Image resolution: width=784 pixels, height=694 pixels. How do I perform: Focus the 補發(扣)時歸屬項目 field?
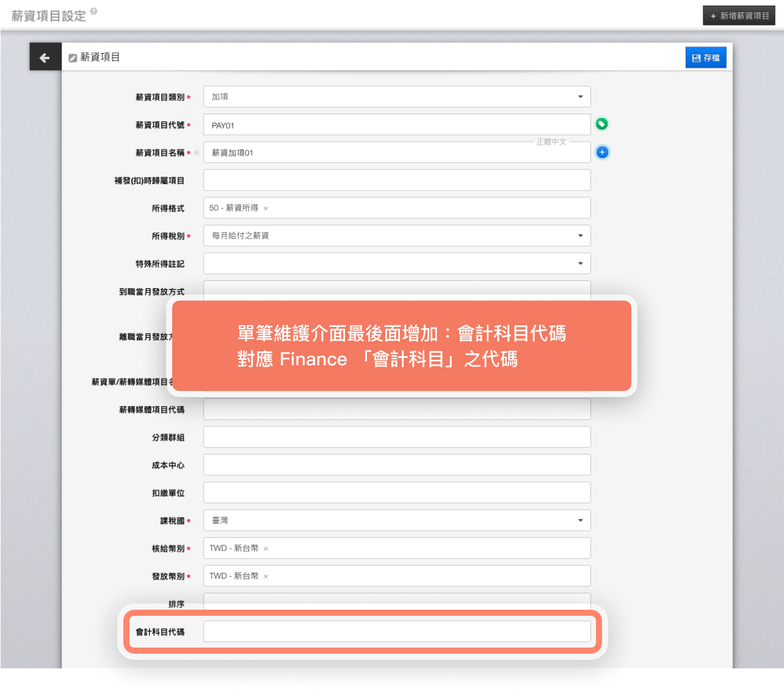click(x=397, y=180)
